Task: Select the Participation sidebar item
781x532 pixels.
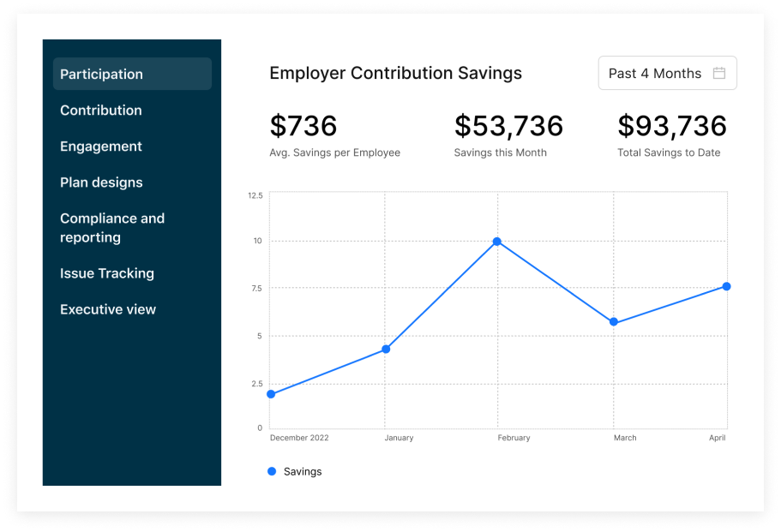Action: click(101, 74)
